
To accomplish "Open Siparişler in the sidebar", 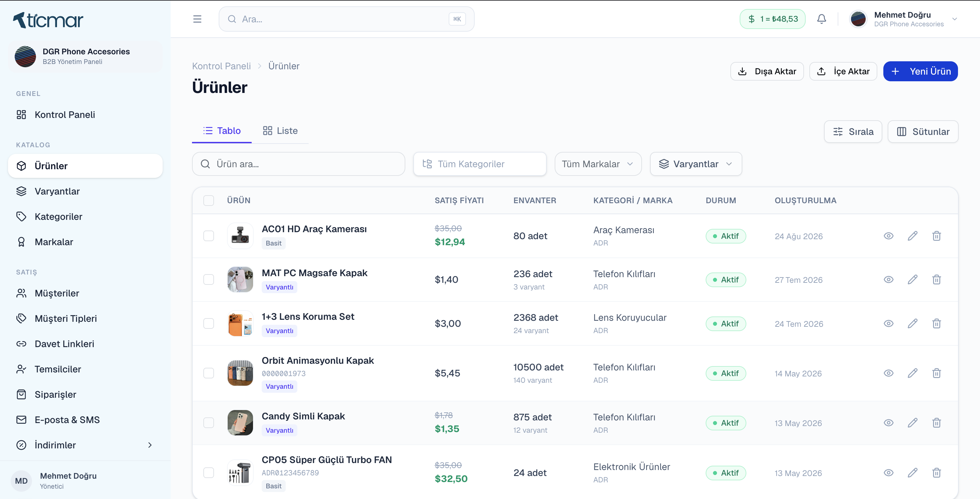I will coord(85,394).
